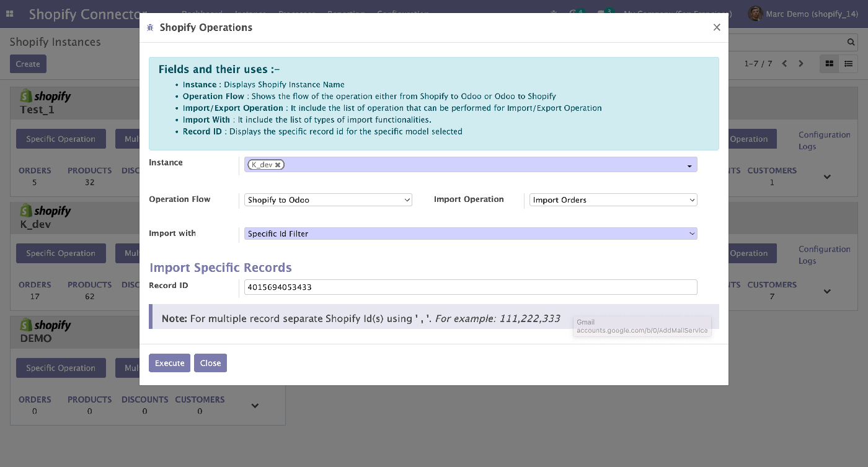Click CUSTOMERS count 1

tap(772, 177)
